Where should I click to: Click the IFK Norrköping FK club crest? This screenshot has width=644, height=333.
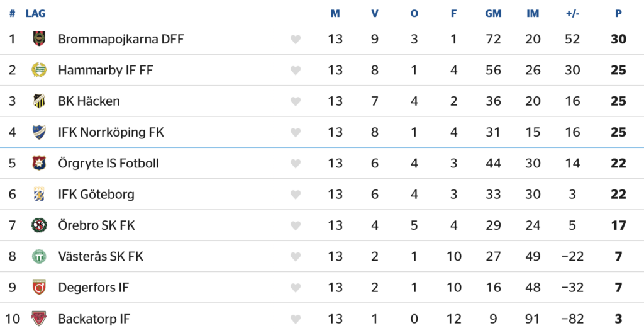39,132
